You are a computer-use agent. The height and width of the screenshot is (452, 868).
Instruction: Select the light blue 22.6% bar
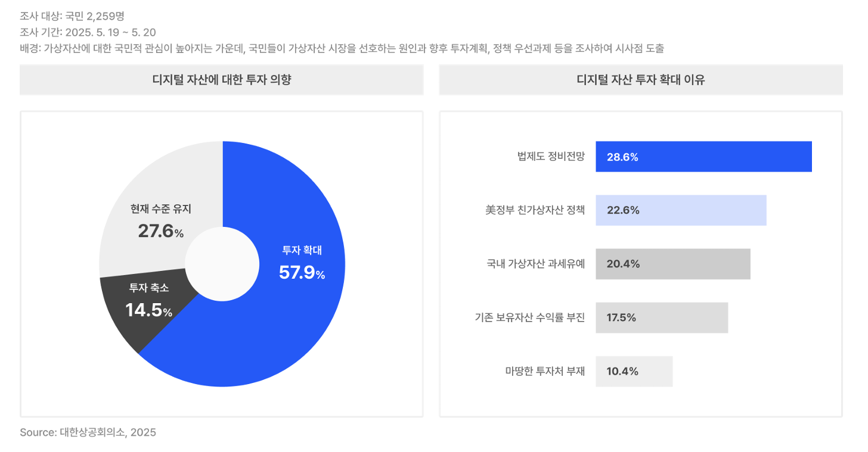pyautogui.click(x=681, y=210)
